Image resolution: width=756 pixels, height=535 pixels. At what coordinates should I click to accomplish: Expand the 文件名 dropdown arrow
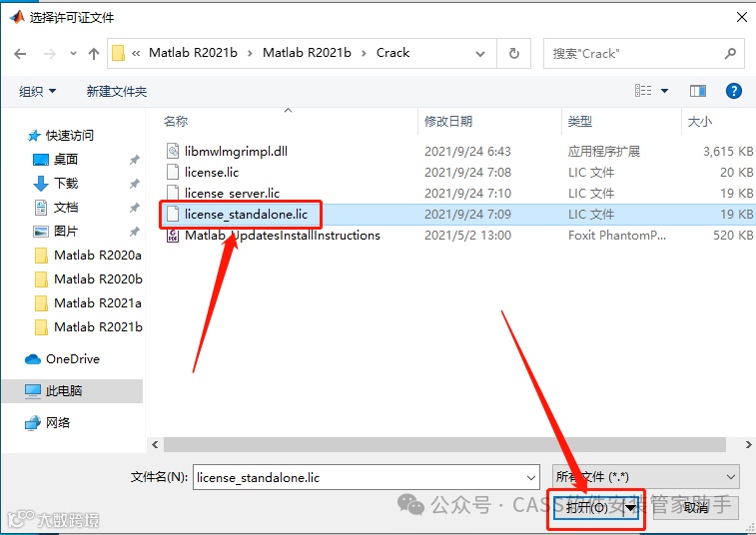click(x=531, y=478)
